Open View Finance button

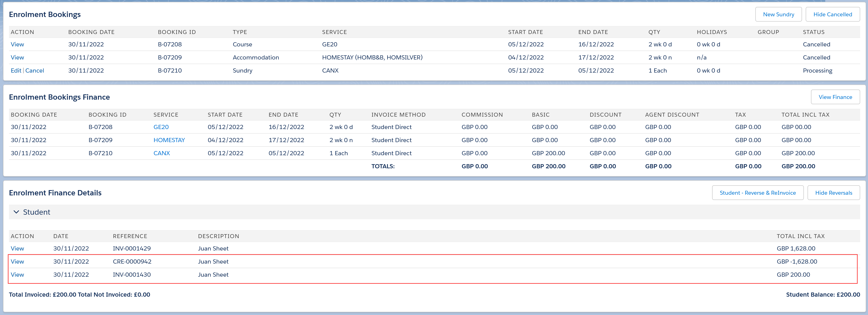(x=835, y=97)
